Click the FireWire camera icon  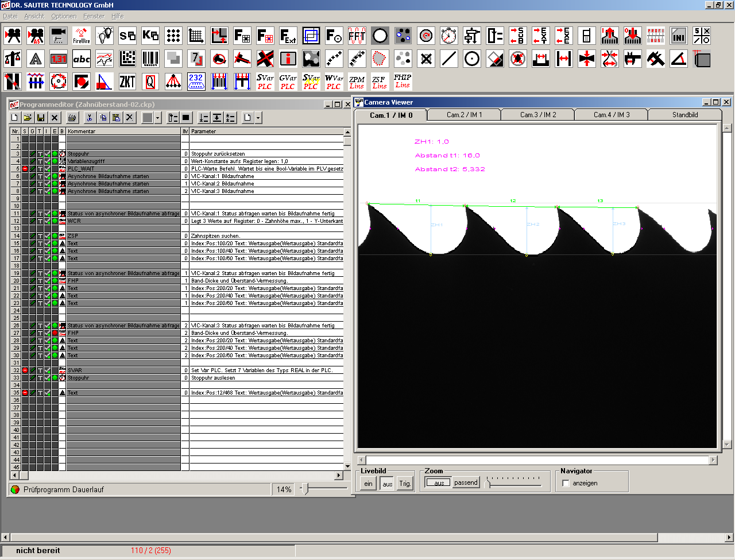[x=82, y=36]
